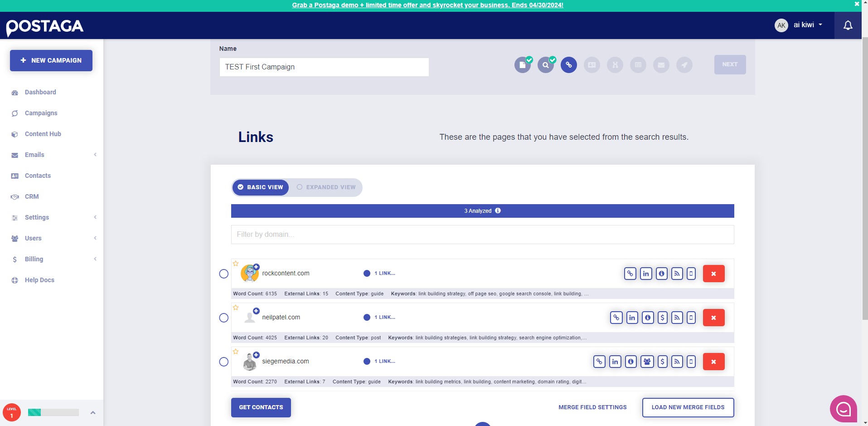This screenshot has width=868, height=426.
Task: Star the neilpatel.com link as favorite
Action: [x=236, y=307]
